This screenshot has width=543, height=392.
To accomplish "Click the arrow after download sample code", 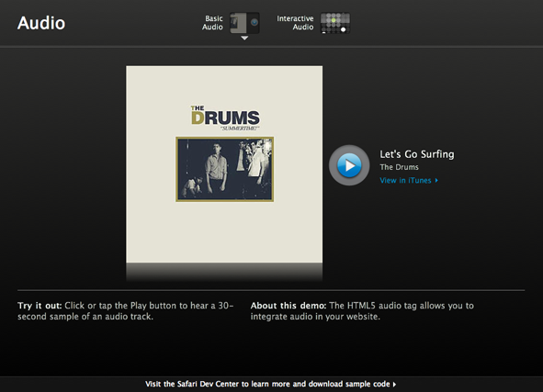I will point(394,385).
